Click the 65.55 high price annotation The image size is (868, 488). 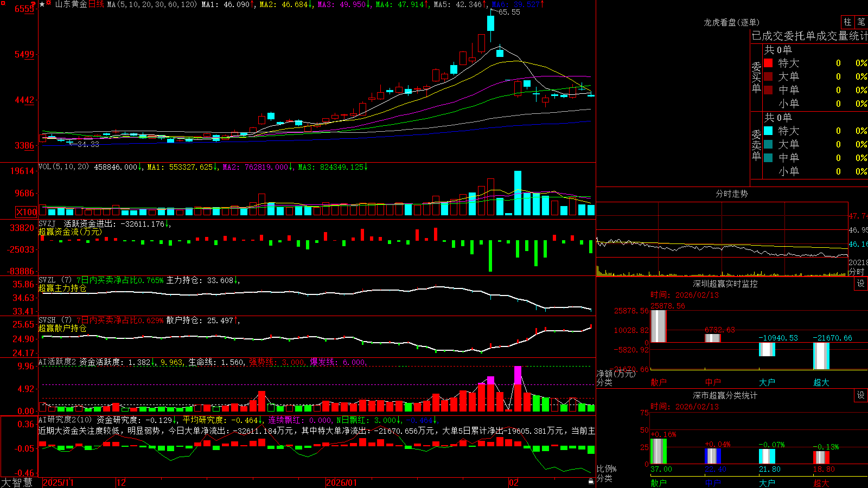509,12
